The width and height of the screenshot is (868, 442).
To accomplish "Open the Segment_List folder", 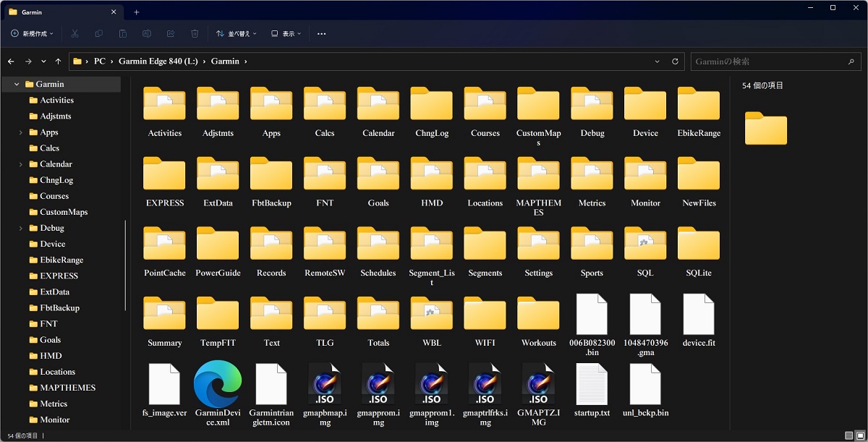I will click(x=431, y=244).
